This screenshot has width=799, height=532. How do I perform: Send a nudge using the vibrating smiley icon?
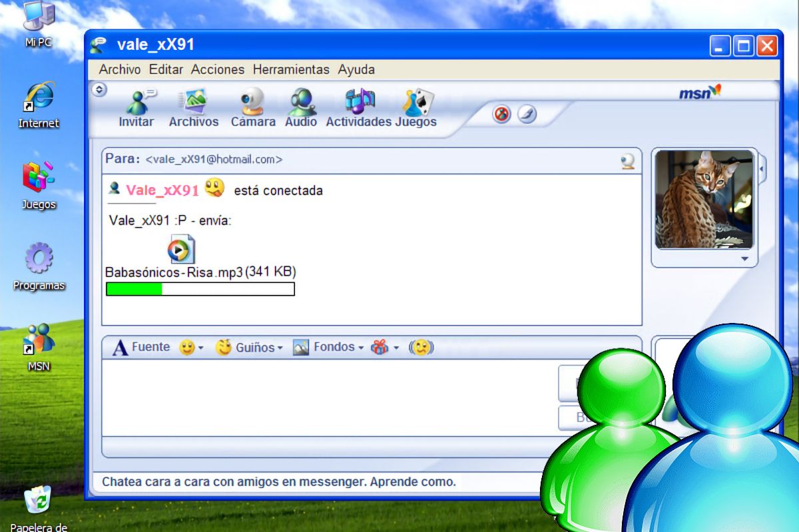click(420, 347)
